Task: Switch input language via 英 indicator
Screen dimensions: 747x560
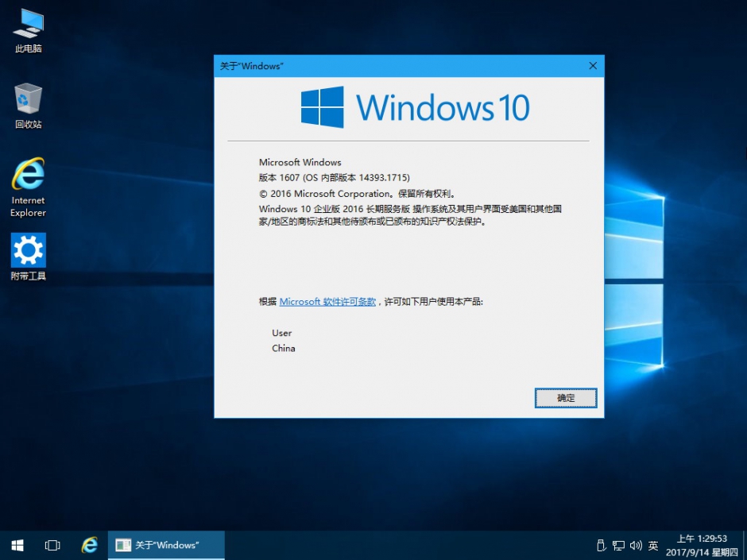Action: (653, 545)
